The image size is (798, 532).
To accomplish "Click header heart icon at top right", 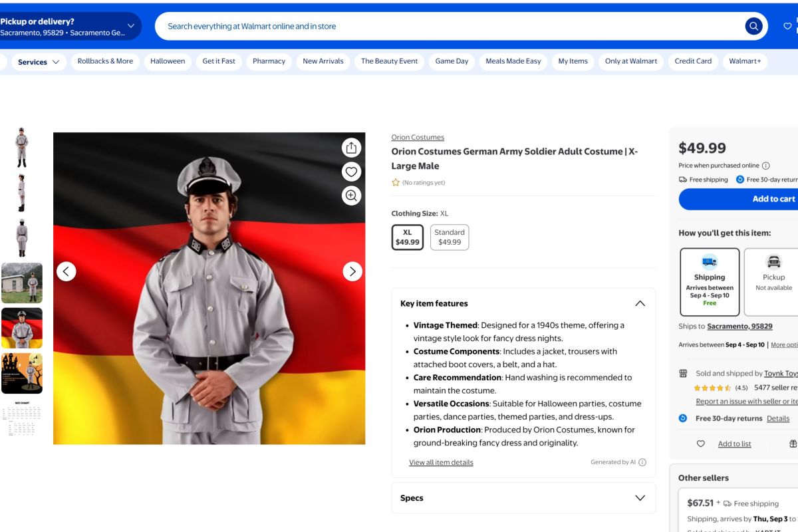I will (x=788, y=27).
